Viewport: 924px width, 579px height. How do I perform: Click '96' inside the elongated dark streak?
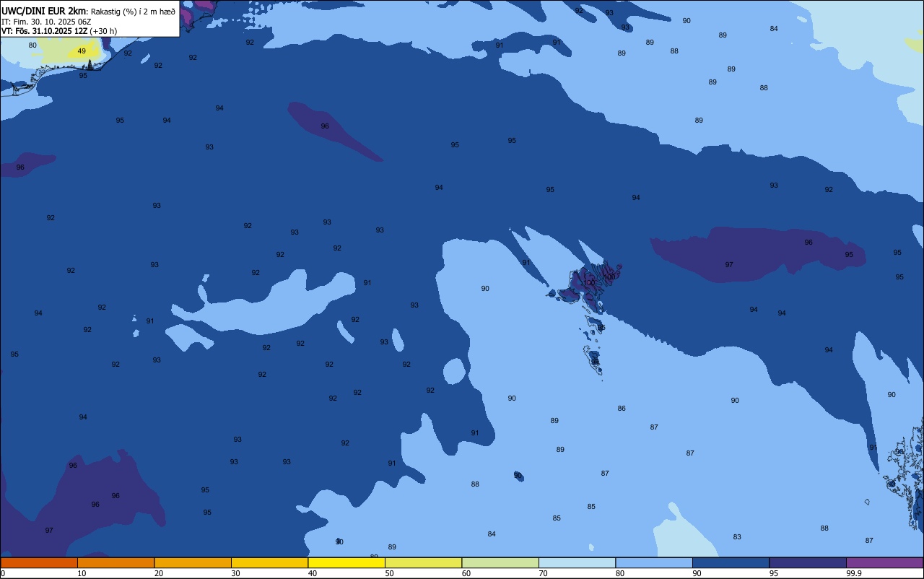325,126
